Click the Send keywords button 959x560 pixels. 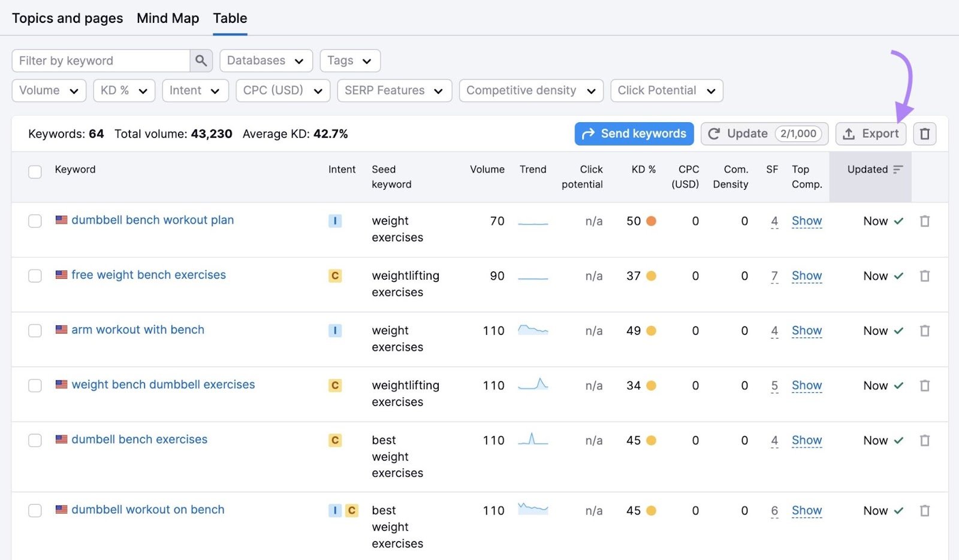(x=634, y=134)
